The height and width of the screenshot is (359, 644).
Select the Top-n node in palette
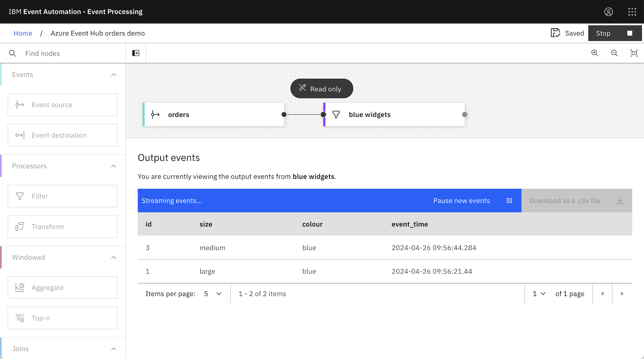pos(63,318)
